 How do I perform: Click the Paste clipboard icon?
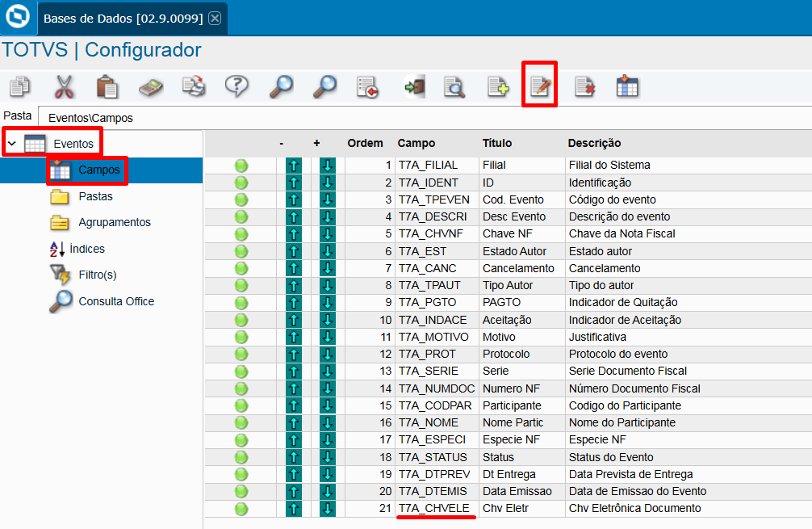(107, 86)
